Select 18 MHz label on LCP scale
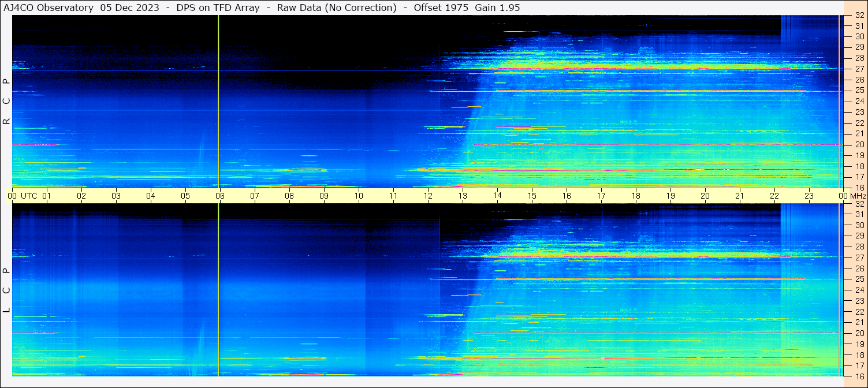Viewport: 868px width, 388px height. pos(859,355)
